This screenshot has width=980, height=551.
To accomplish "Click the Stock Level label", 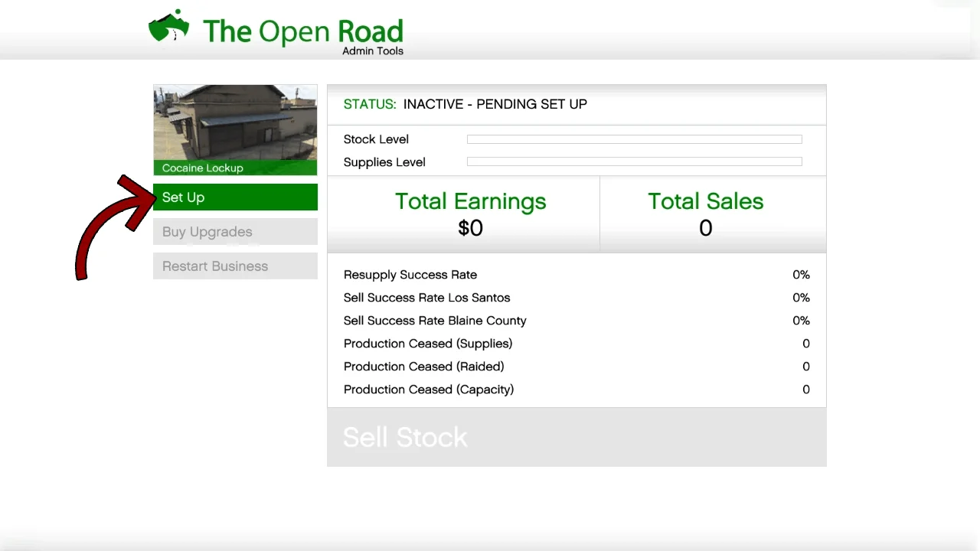I will coord(376,139).
